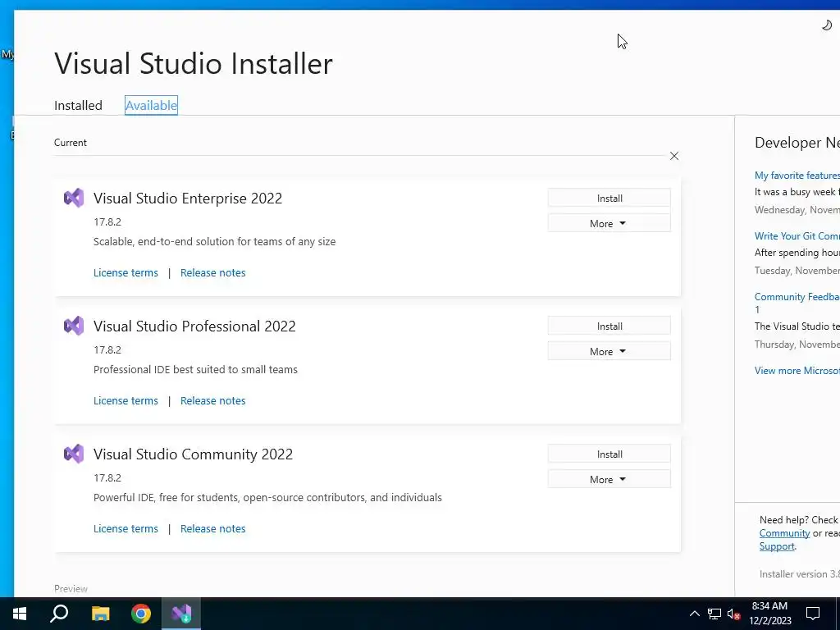Image resolution: width=840 pixels, height=630 pixels.
Task: Click 'Powerful IDE, free for students' description
Action: pyautogui.click(x=267, y=498)
